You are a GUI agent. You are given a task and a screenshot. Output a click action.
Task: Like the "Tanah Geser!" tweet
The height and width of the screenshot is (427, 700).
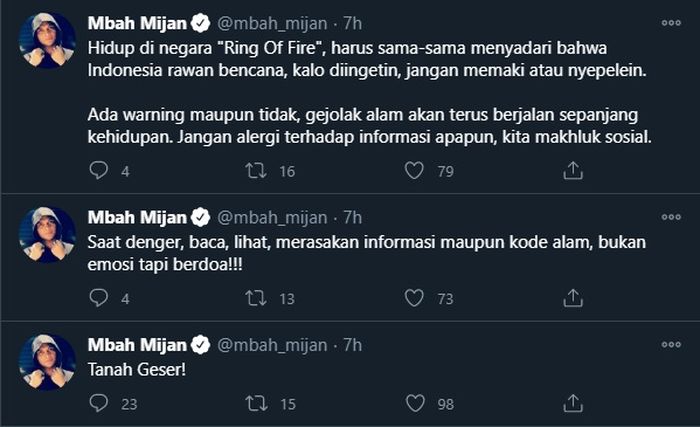point(415,402)
